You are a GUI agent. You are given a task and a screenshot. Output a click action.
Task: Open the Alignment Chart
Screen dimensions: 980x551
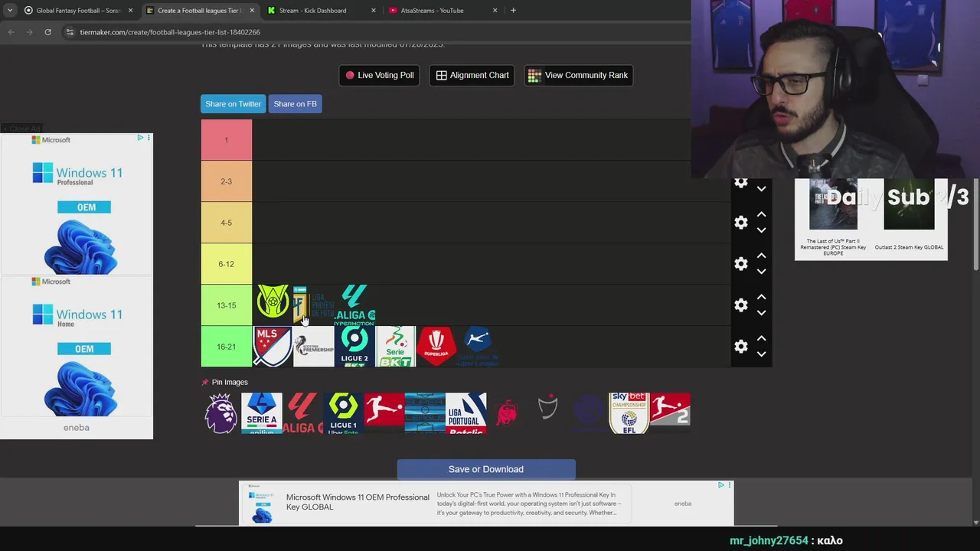(472, 75)
